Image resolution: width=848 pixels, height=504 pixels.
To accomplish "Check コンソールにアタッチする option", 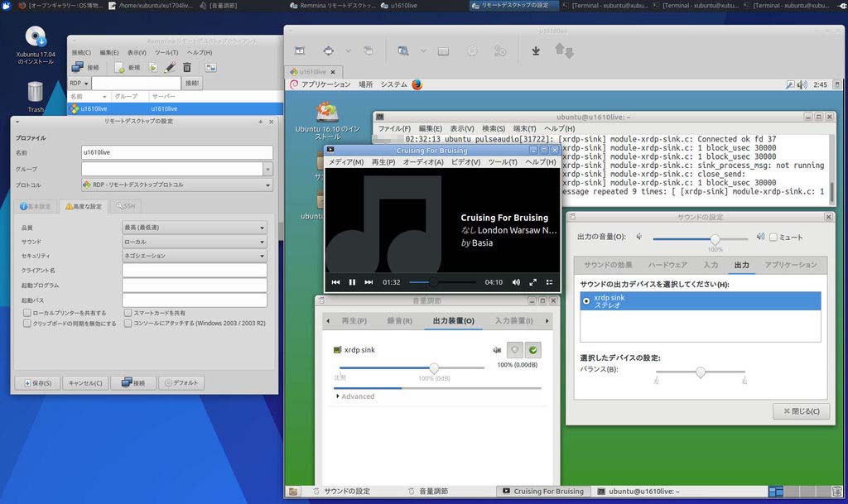I will pos(128,323).
